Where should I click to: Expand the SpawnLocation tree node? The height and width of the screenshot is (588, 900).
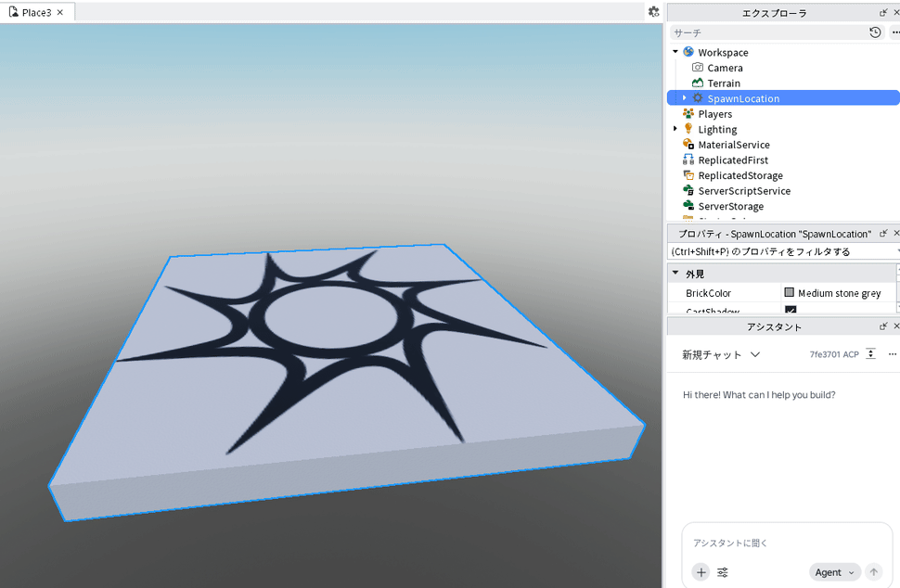[684, 98]
